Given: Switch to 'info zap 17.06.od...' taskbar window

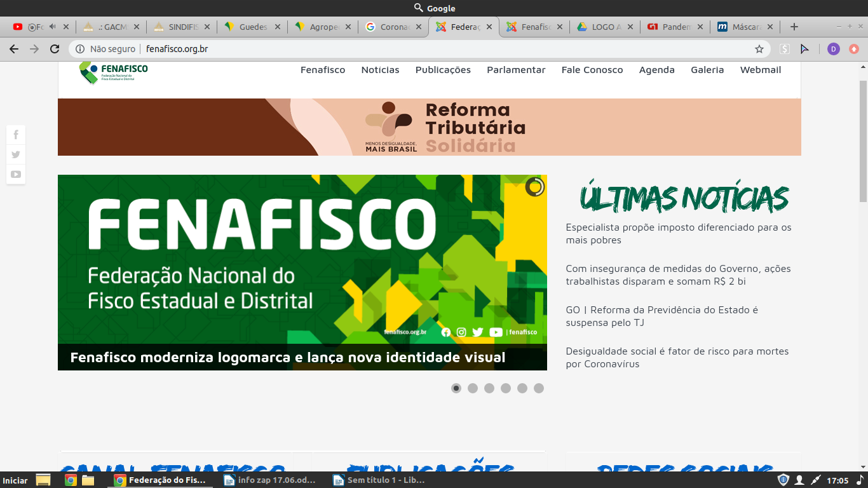Looking at the screenshot, I should (270, 480).
